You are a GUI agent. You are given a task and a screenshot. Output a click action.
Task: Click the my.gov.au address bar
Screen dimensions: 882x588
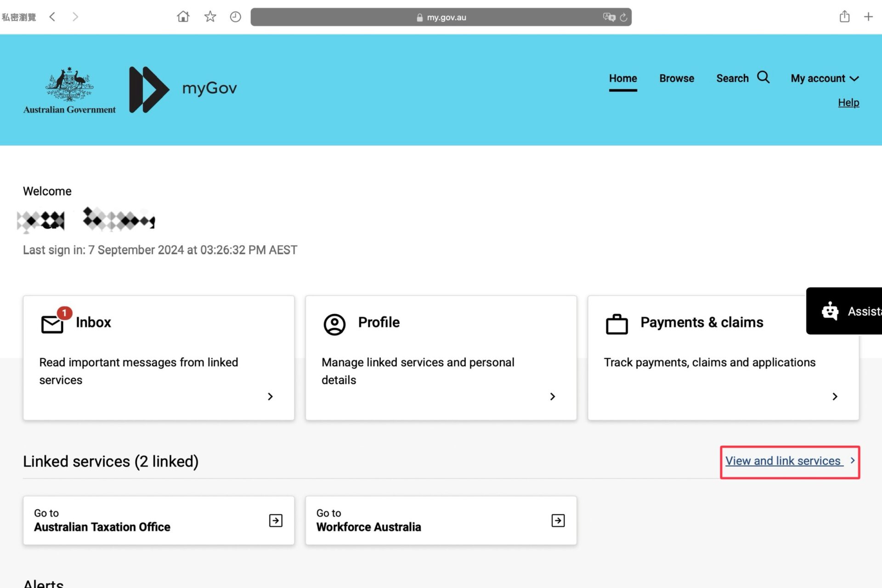tap(441, 17)
